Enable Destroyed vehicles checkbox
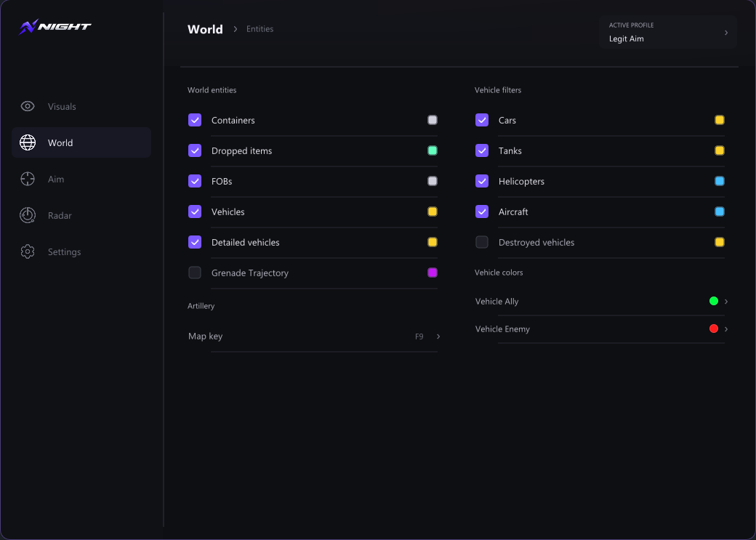This screenshot has width=756, height=540. click(482, 242)
